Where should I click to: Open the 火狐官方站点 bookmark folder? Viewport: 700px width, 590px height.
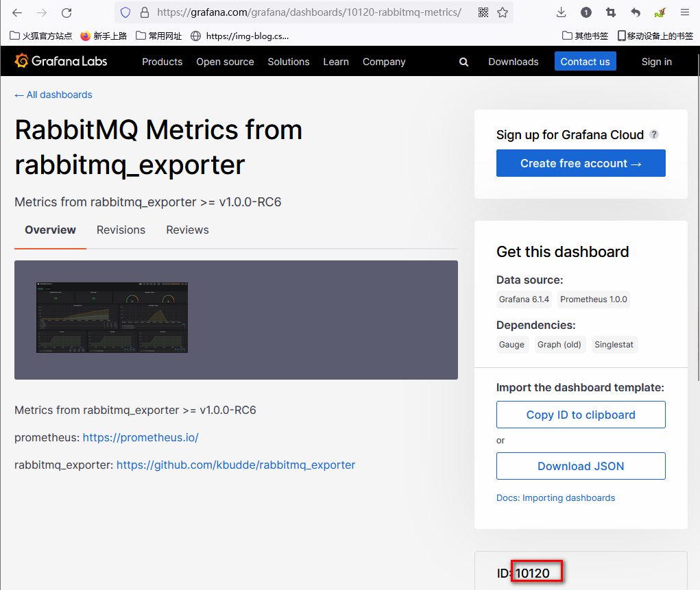[40, 36]
